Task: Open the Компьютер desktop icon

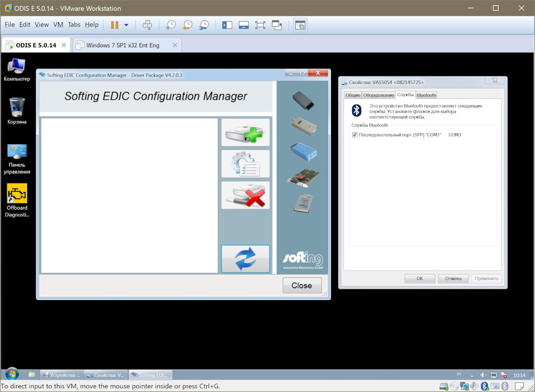Action: tap(17, 70)
